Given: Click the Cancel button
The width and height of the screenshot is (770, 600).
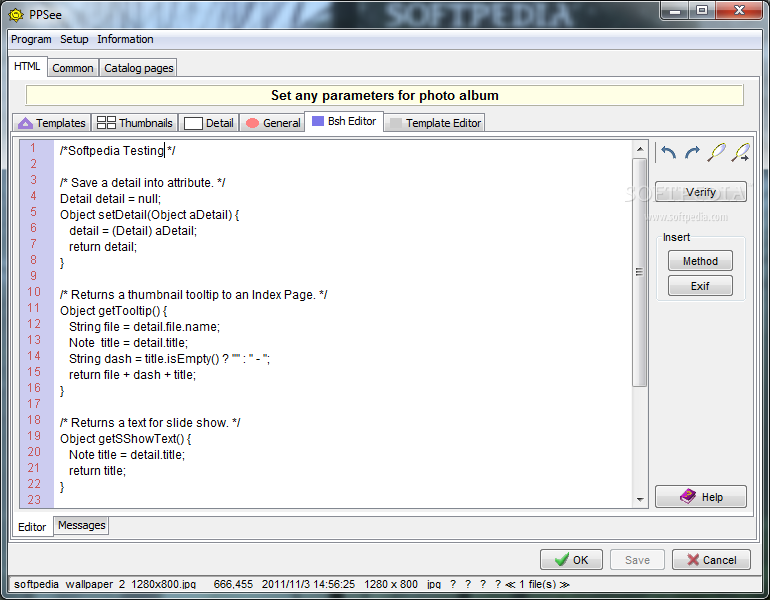Looking at the screenshot, I should pos(712,560).
